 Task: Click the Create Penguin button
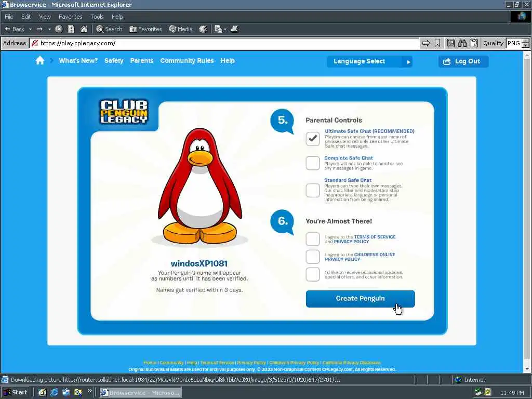(361, 299)
